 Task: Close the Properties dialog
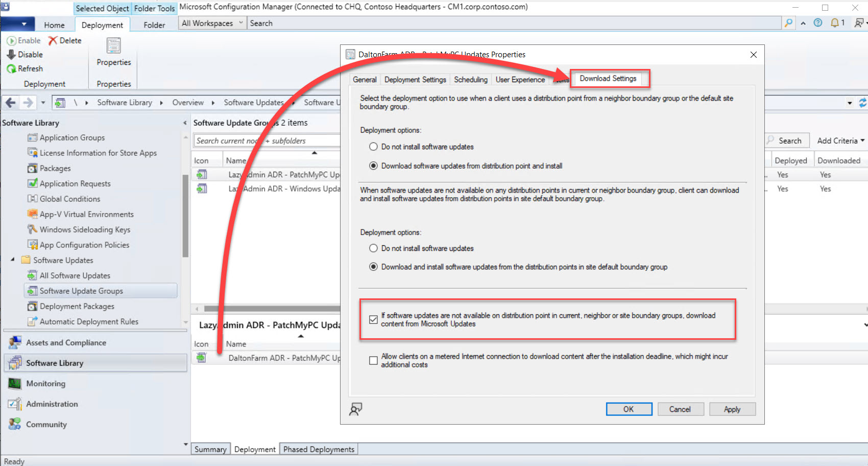754,55
